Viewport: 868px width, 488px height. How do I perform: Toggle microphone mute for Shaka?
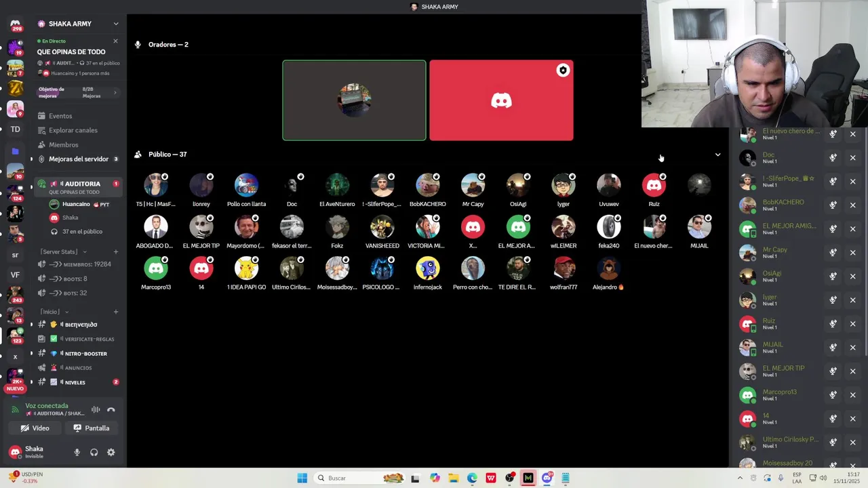coord(77,452)
